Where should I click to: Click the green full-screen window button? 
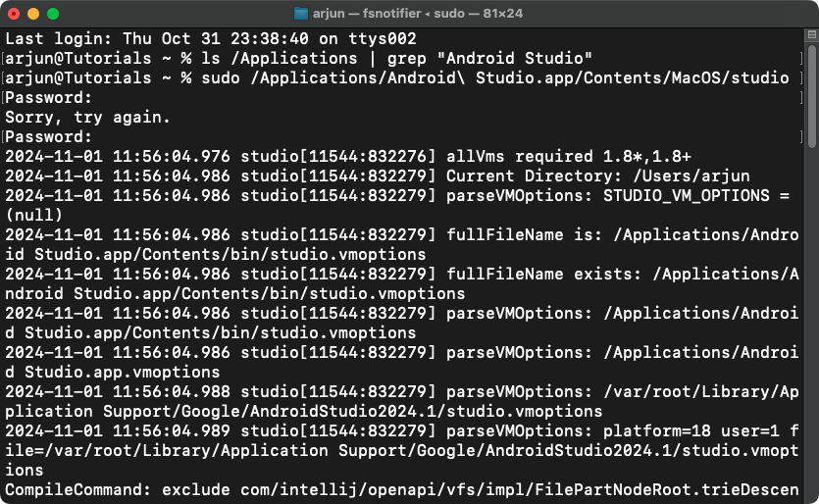click(53, 15)
